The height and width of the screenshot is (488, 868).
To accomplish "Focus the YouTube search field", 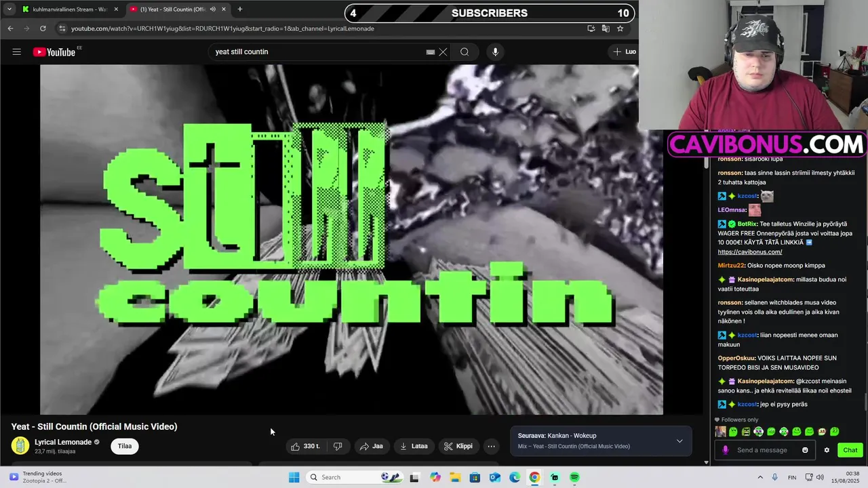I will click(x=319, y=52).
